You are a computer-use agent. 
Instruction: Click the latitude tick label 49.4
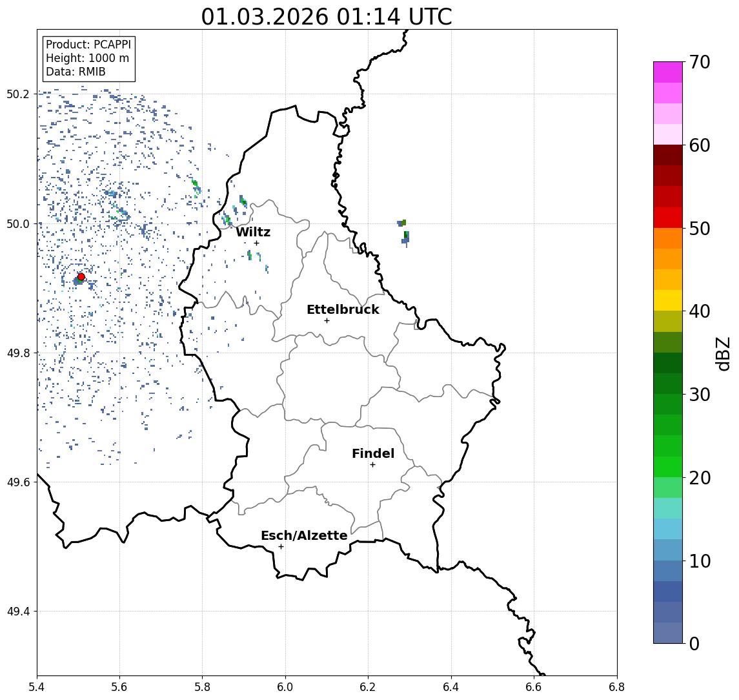pyautogui.click(x=17, y=612)
